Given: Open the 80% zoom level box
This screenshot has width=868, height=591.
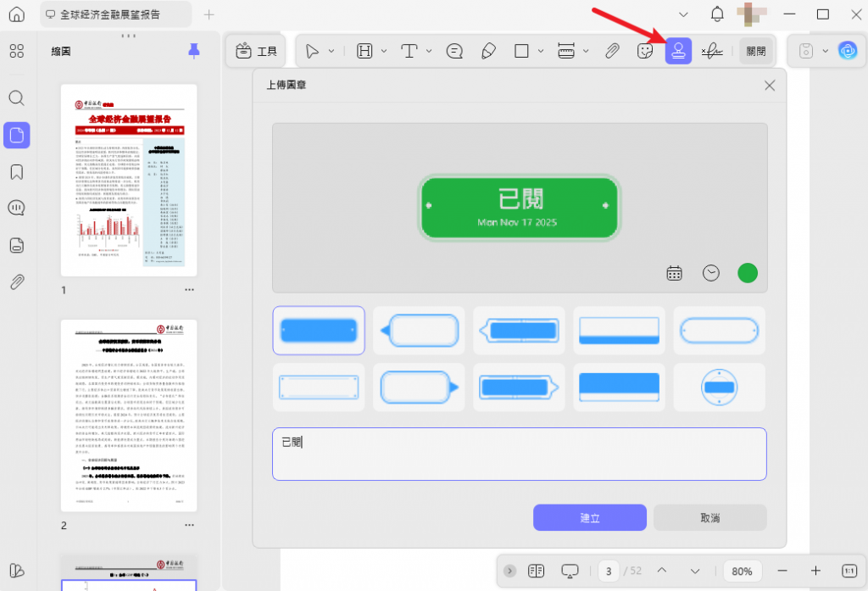Looking at the screenshot, I should (x=742, y=571).
